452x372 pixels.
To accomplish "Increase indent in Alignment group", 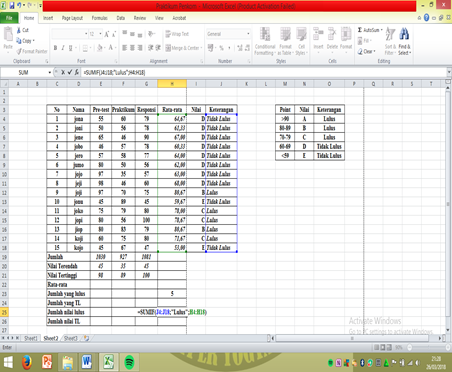I will (x=158, y=48).
